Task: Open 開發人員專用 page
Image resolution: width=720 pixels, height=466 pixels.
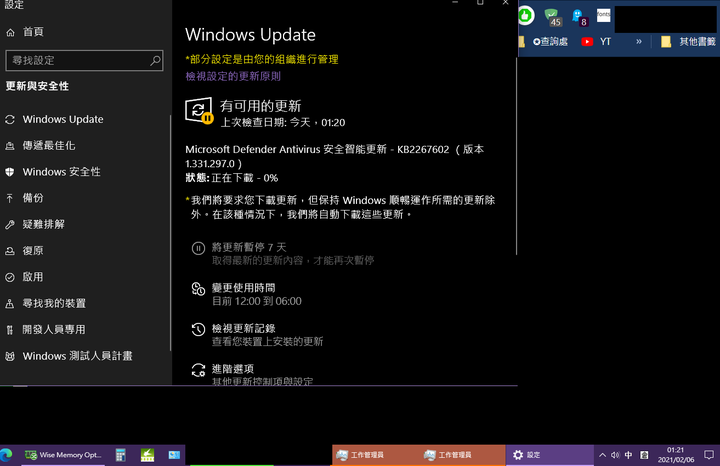Action: pyautogui.click(x=54, y=329)
